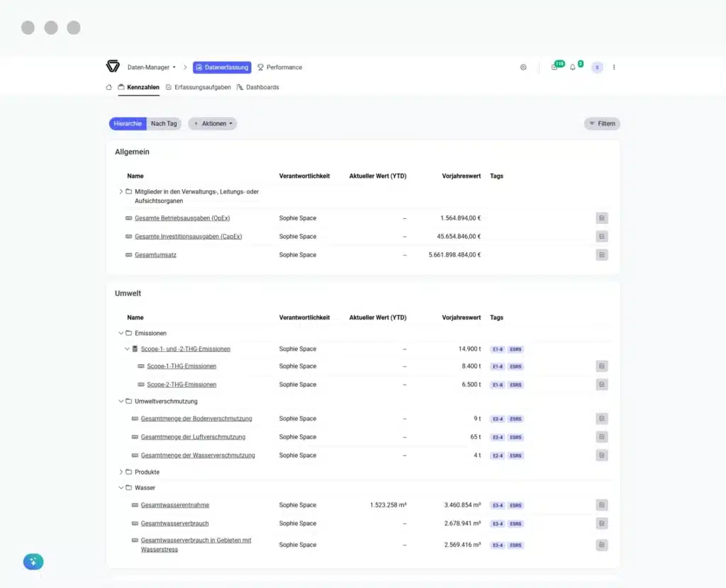The image size is (726, 588).
Task: Open task icon for Gesamtwasserverbrauch row
Action: tap(602, 524)
